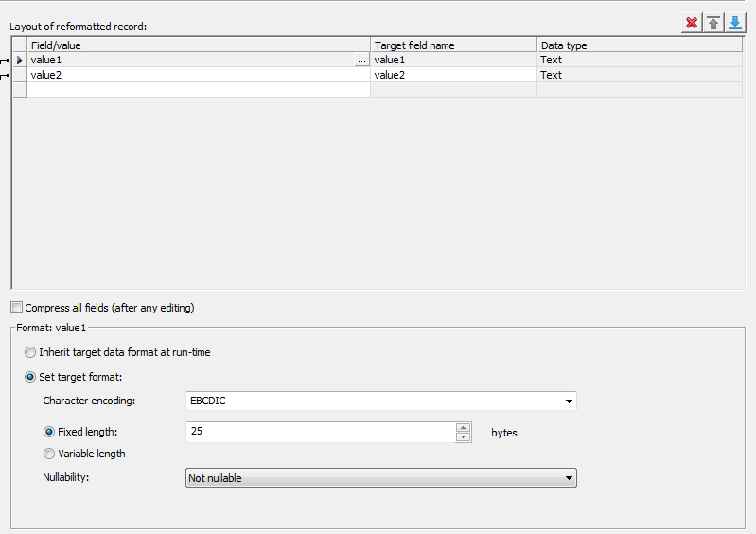
Task: Click value1 in Target field name column
Action: [453, 60]
